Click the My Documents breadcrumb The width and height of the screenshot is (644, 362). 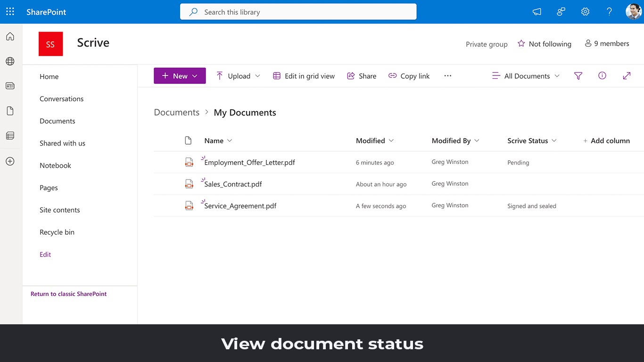pyautogui.click(x=245, y=112)
